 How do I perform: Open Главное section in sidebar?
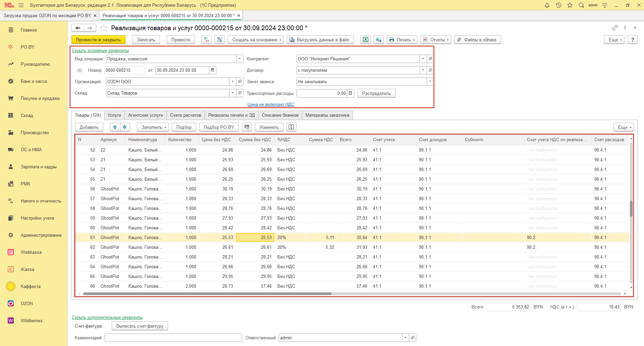(x=29, y=30)
